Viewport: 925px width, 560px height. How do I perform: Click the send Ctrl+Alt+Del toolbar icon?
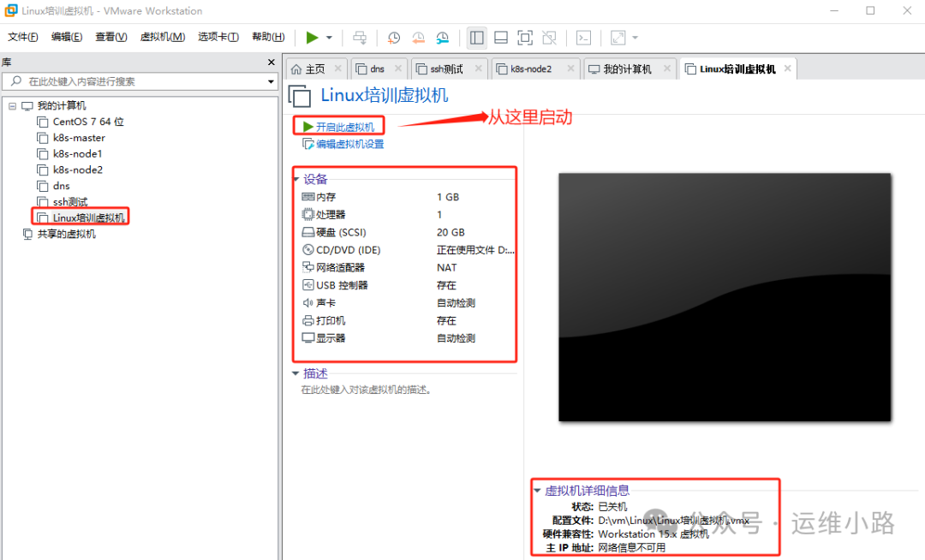(x=359, y=38)
